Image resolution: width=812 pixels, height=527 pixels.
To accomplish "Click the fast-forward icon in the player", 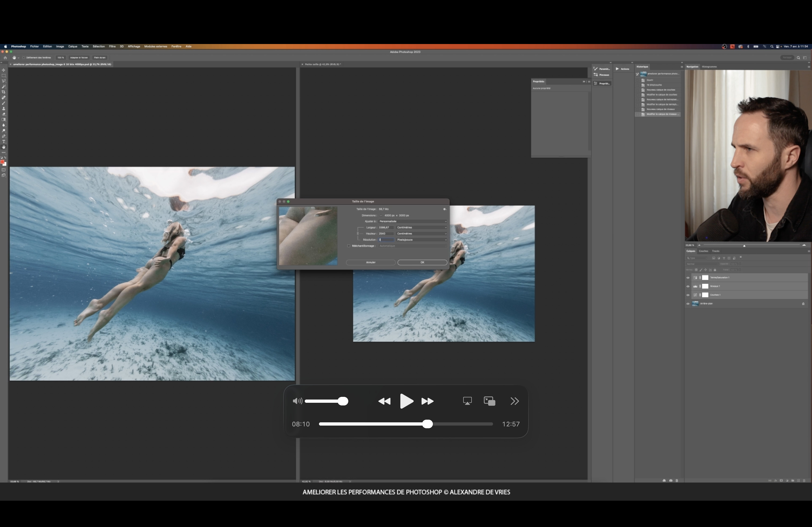I will 427,401.
